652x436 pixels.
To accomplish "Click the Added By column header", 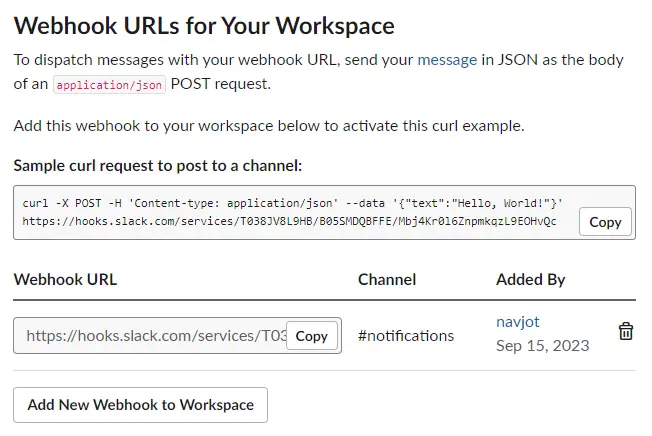I will 530,279.
